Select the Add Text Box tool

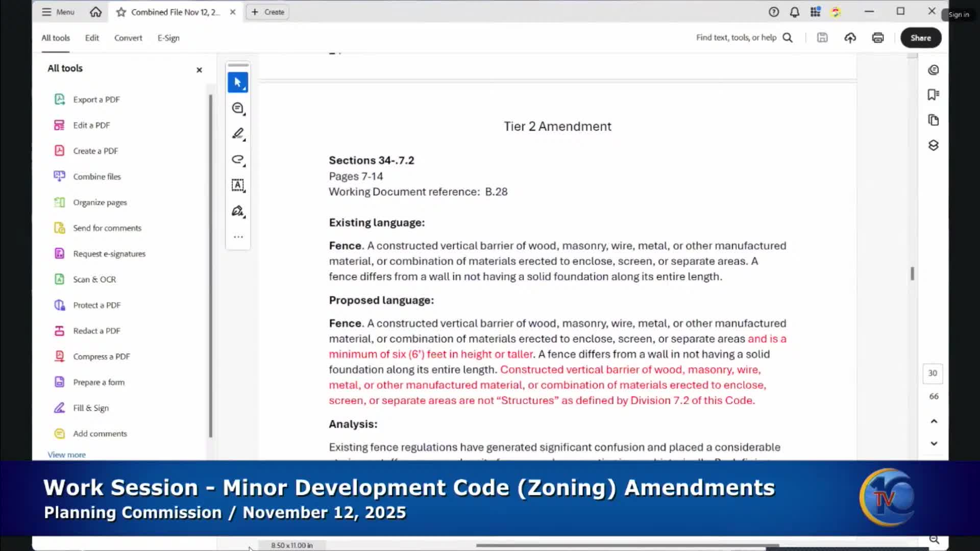coord(238,185)
